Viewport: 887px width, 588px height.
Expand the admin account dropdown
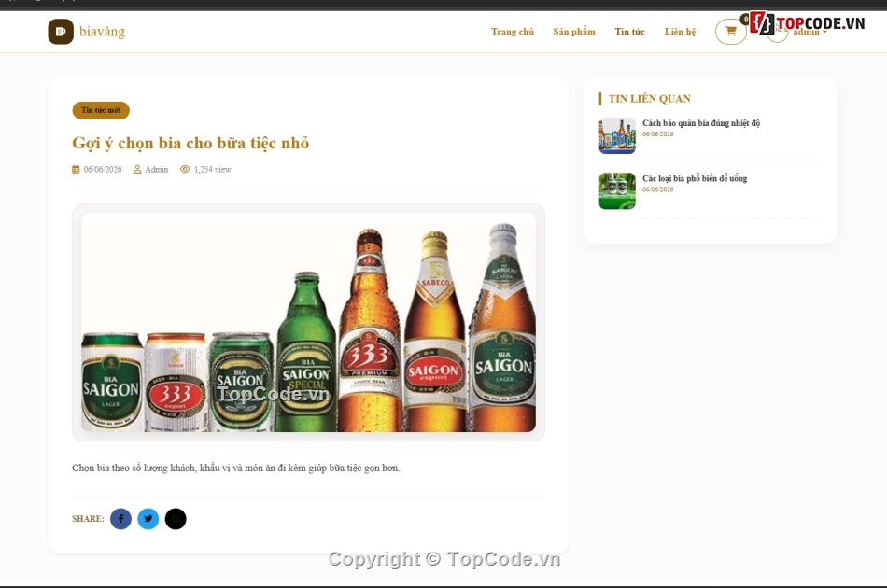(x=810, y=33)
